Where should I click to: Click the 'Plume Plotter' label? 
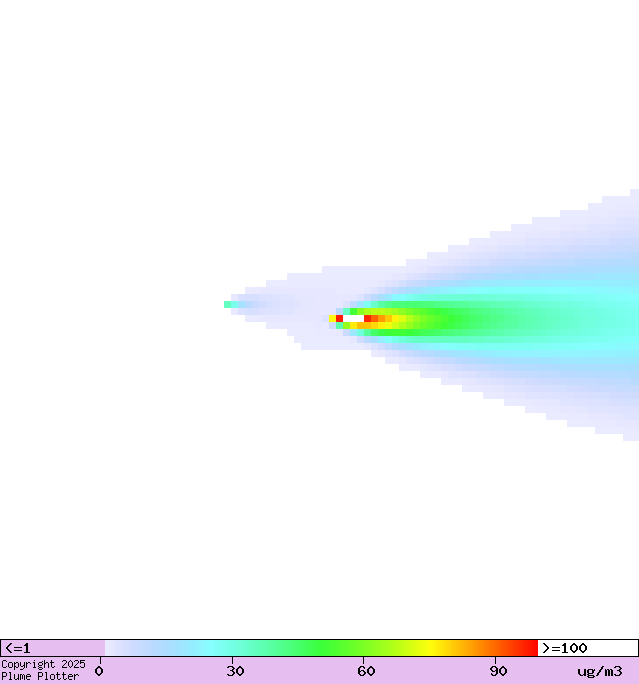[x=40, y=676]
